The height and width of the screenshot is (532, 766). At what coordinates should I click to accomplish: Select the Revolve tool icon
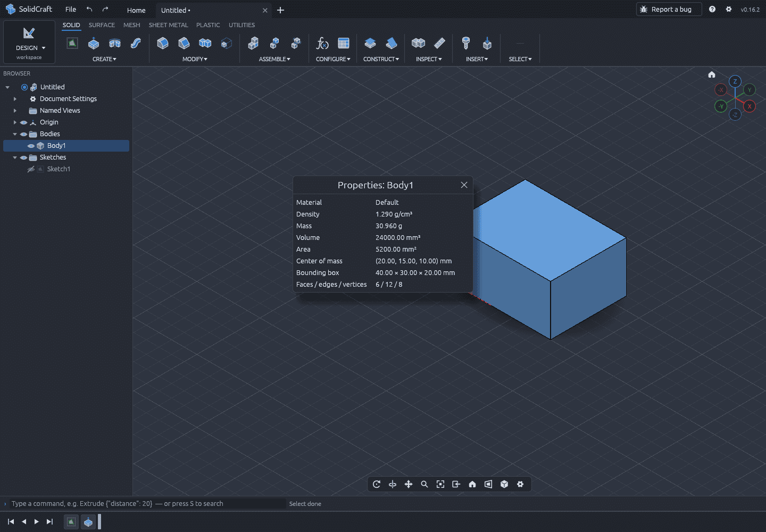tap(115, 43)
